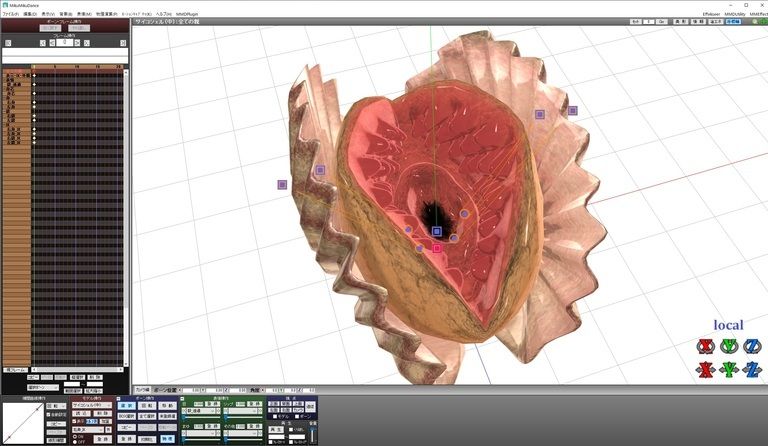The height and width of the screenshot is (446, 768).
Task: Toggle the 物理 physics button in bone panel
Action: 168,439
